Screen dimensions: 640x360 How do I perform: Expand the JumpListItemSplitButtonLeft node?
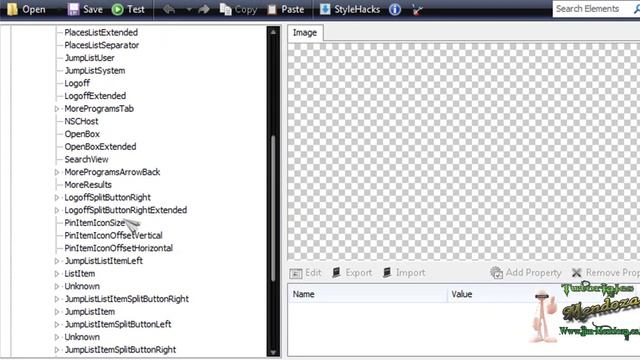(57, 324)
